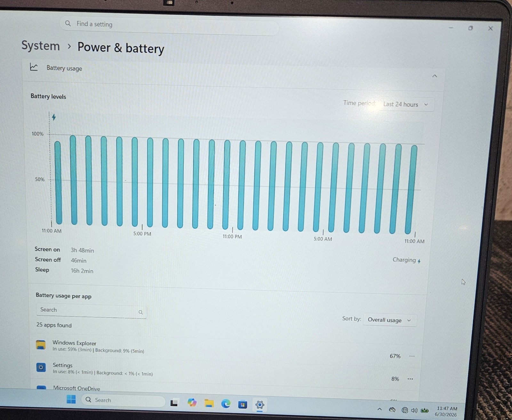Screen dimensions: 512x420
Task: Open Task View from the taskbar
Action: (x=174, y=403)
